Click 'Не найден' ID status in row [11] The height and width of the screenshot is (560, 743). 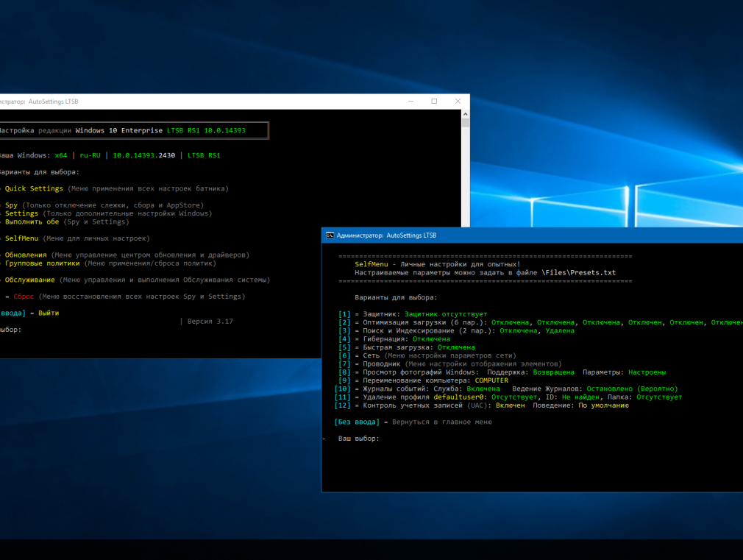pos(580,397)
